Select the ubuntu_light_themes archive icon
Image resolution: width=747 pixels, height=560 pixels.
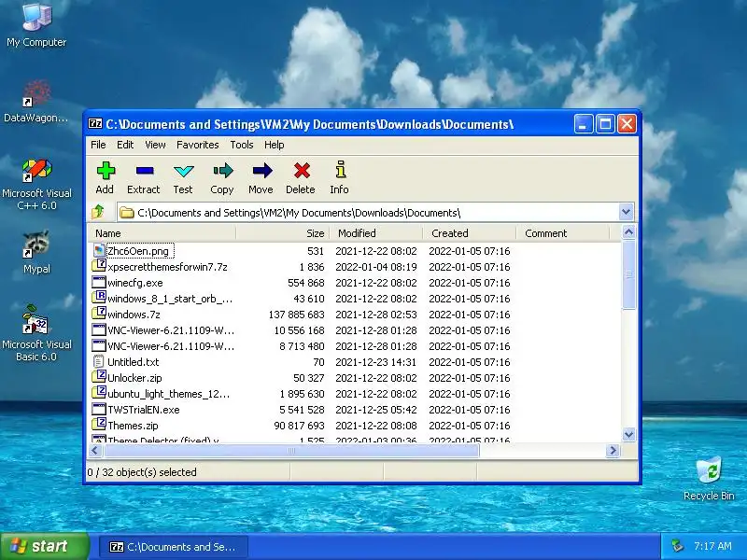tap(99, 393)
